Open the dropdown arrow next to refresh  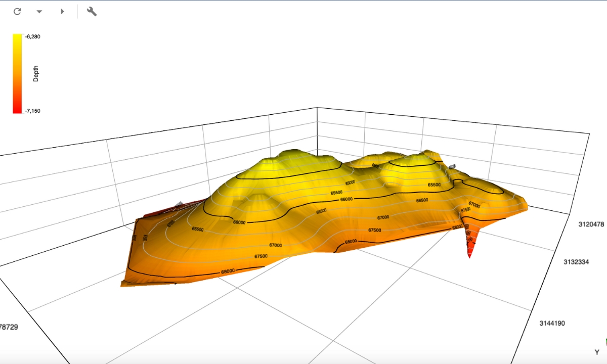tap(39, 11)
